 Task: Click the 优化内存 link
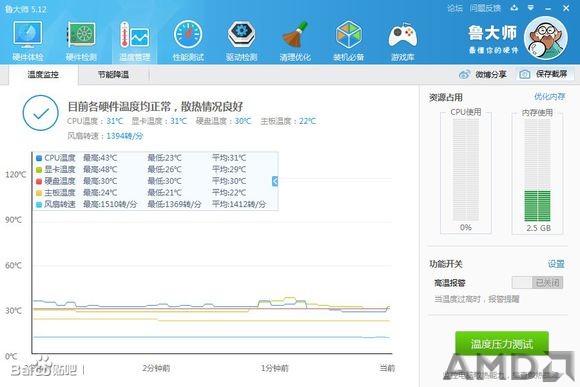[x=549, y=97]
